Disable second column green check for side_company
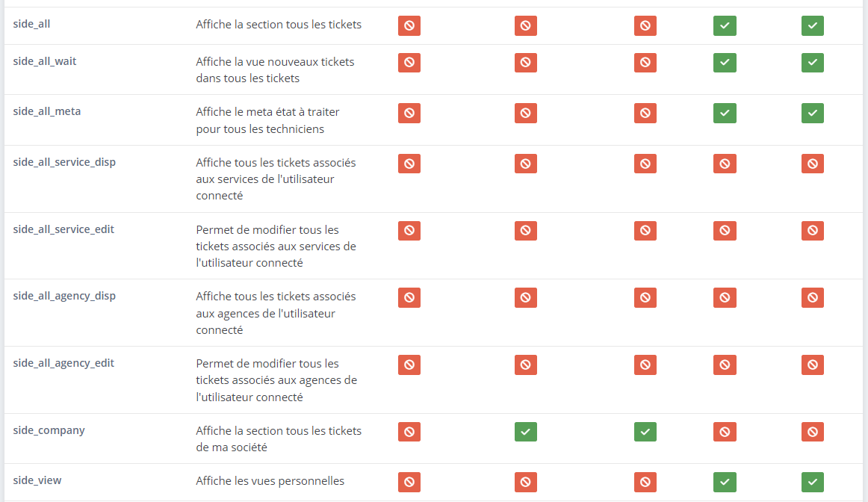This screenshot has height=502, width=868. pos(525,432)
